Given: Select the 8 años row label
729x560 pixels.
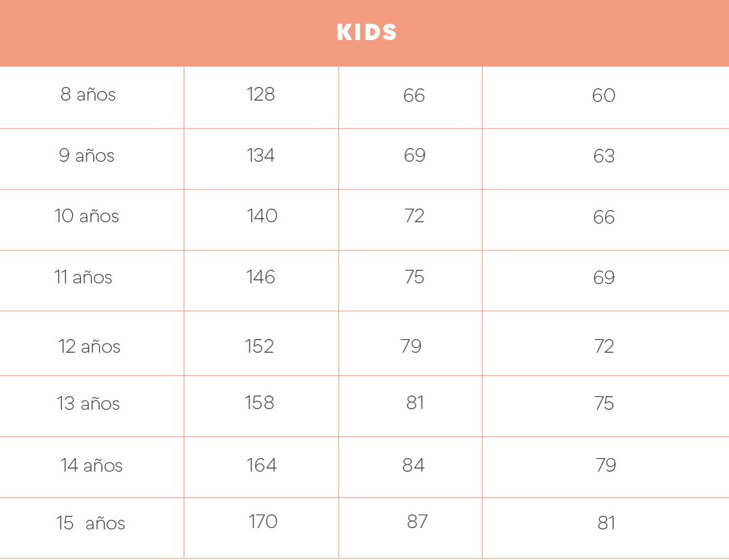Looking at the screenshot, I should click(88, 94).
